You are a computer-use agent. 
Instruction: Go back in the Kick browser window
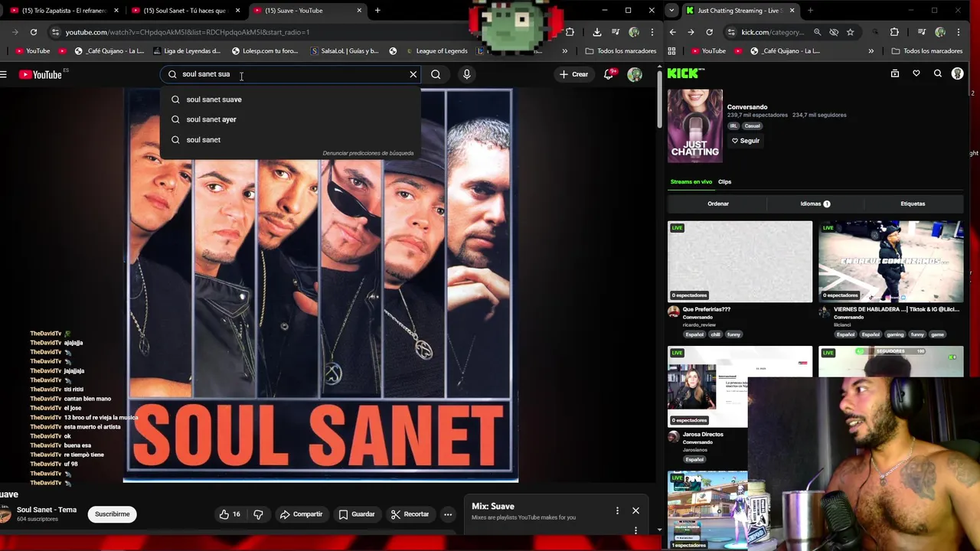[x=673, y=32]
